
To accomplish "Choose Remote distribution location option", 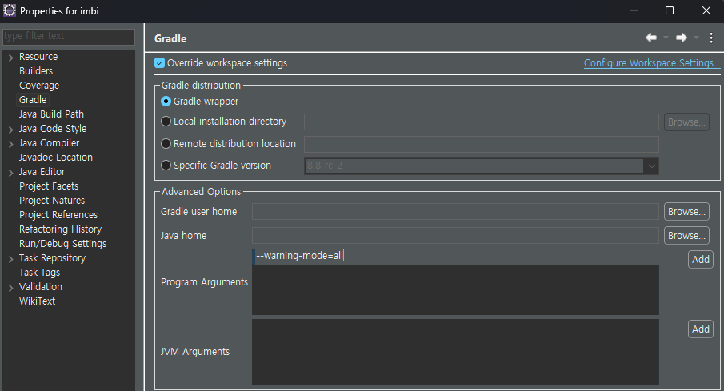I will [x=166, y=144].
